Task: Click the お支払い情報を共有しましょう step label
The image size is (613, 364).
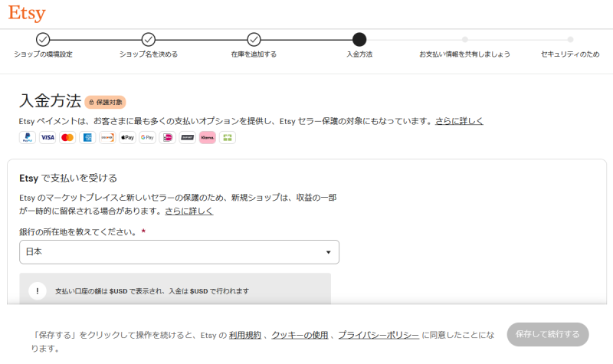Action: (x=465, y=54)
